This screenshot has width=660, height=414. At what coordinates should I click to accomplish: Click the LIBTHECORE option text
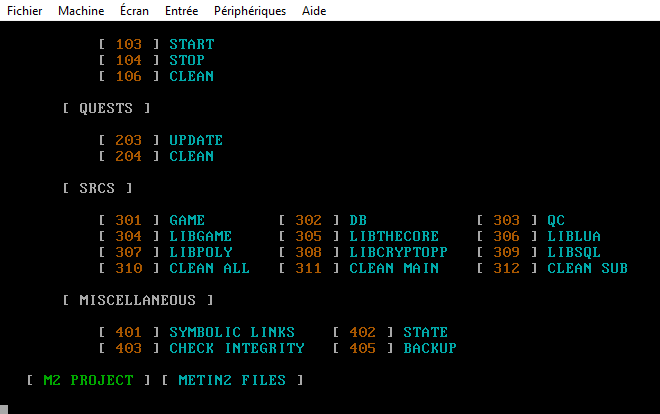tap(394, 236)
